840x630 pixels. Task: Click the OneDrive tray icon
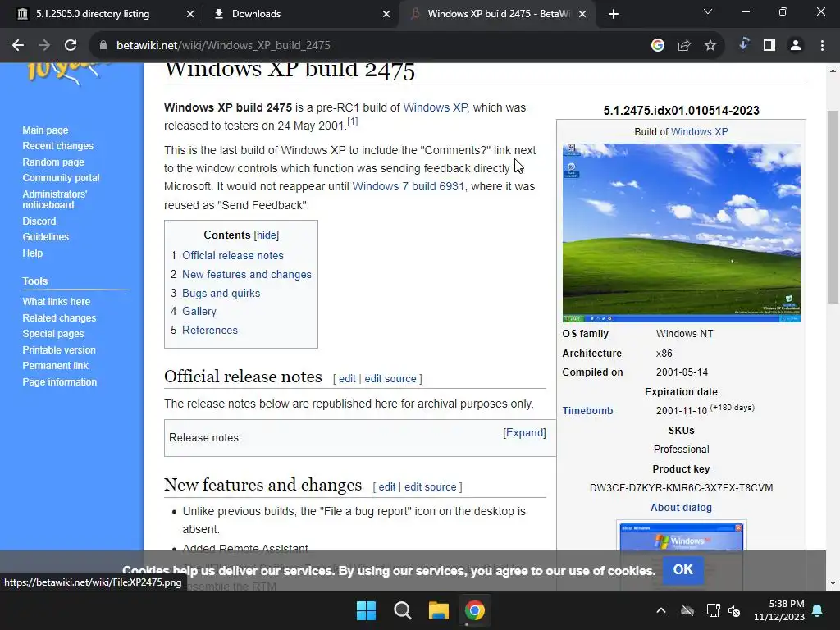pos(687,610)
